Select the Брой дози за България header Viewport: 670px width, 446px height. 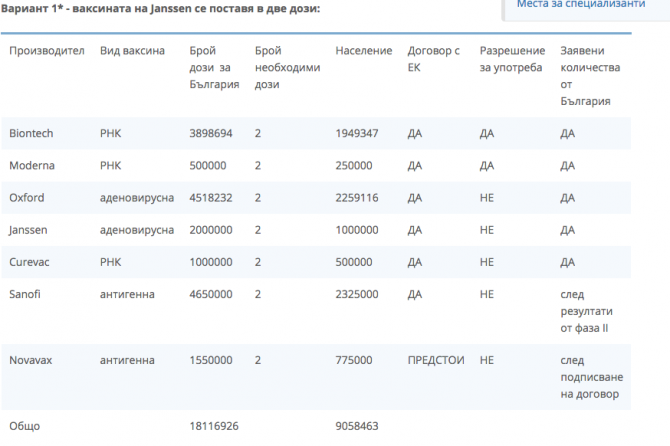click(214, 67)
